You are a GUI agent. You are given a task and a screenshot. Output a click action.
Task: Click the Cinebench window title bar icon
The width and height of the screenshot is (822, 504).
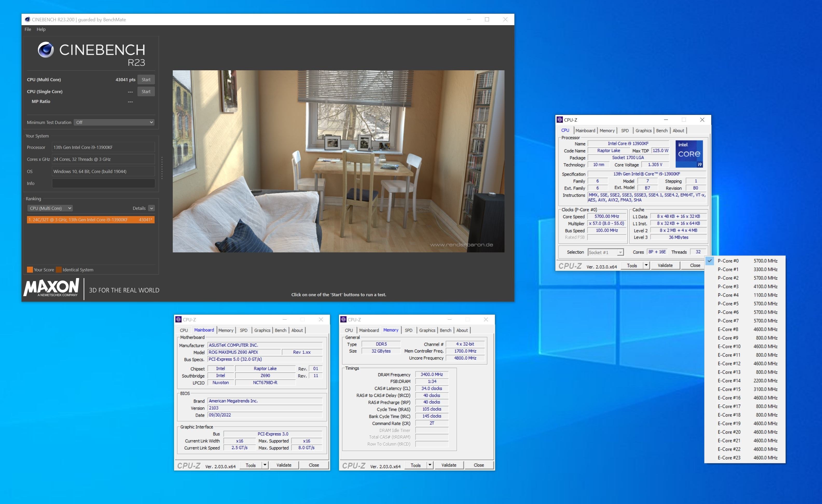[27, 20]
